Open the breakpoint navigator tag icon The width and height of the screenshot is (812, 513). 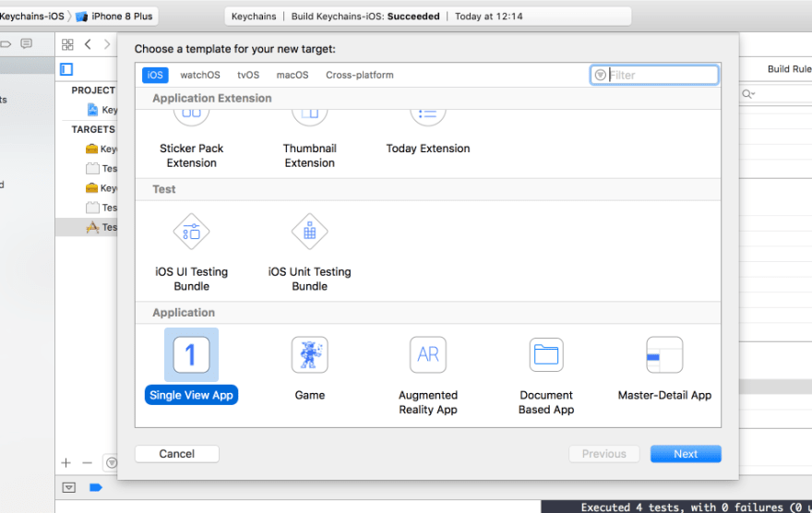coord(6,44)
